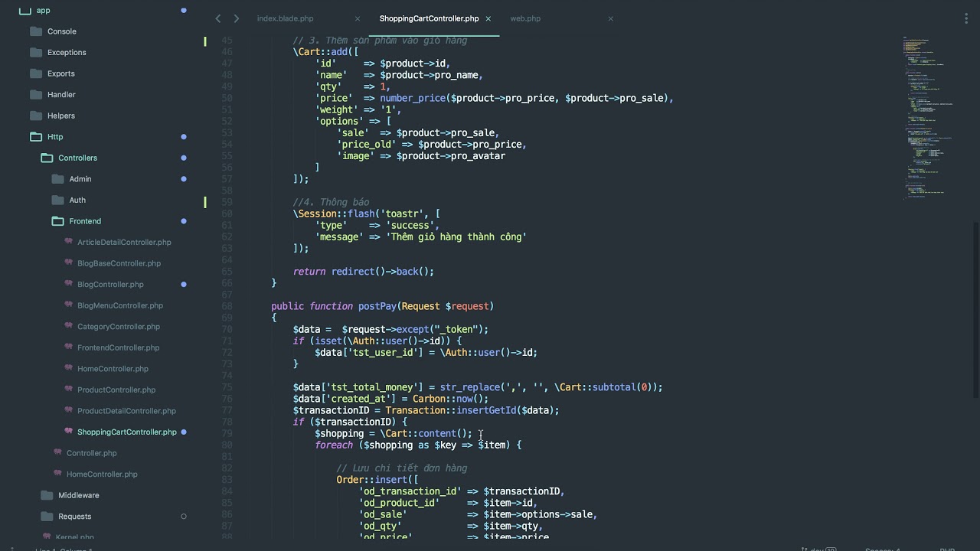The height and width of the screenshot is (551, 980).
Task: Click the 'od_product_id' key
Action: coord(399,503)
